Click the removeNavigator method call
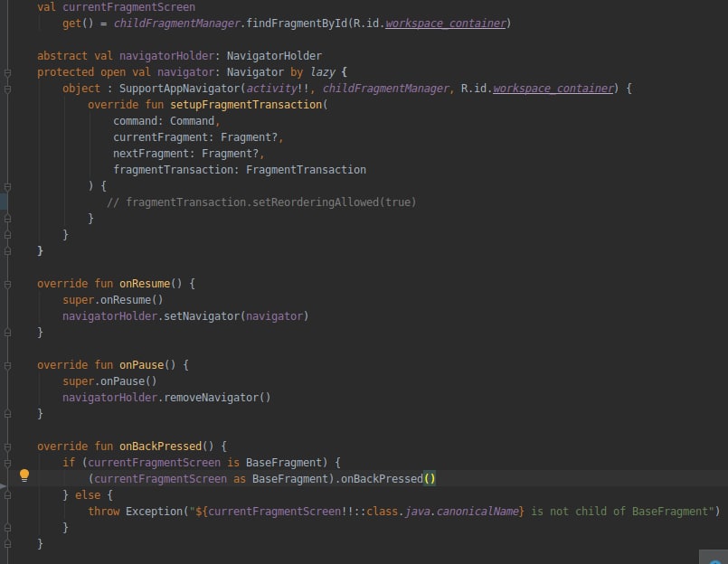 211,398
